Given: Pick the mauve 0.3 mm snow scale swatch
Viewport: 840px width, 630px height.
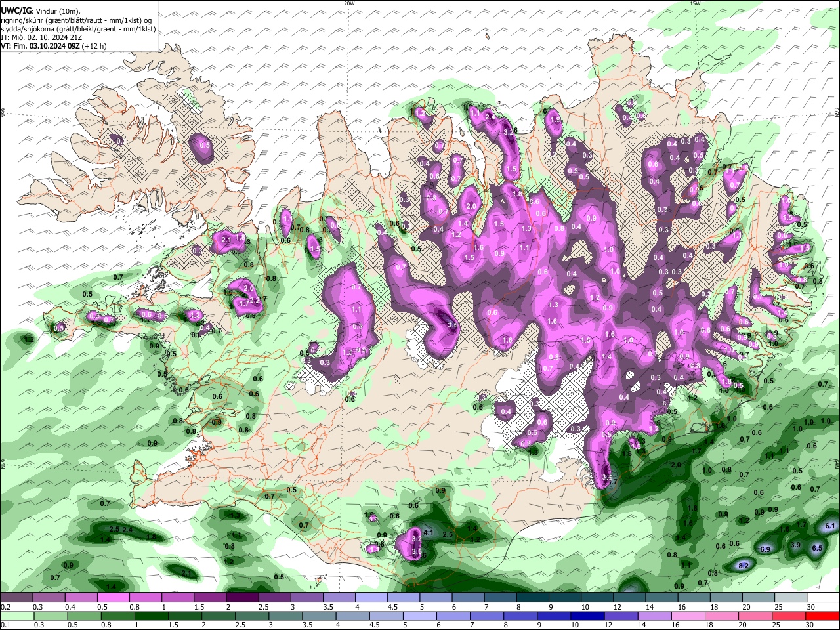Looking at the screenshot, I should pos(49,598).
